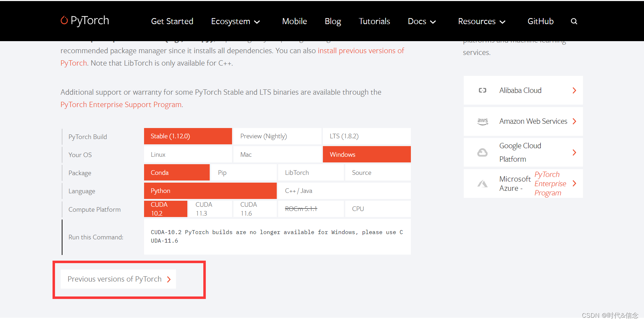Expand the Resources dropdown menu
Viewport: 644px width, 322px height.
[481, 21]
